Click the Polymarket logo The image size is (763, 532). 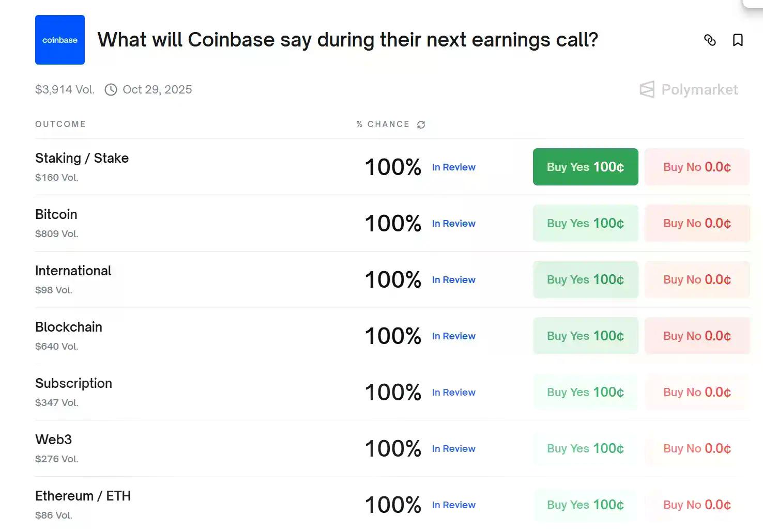coord(689,89)
